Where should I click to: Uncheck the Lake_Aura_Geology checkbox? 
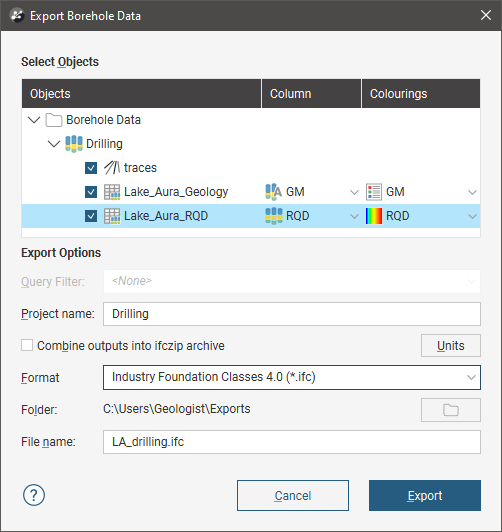click(x=91, y=192)
